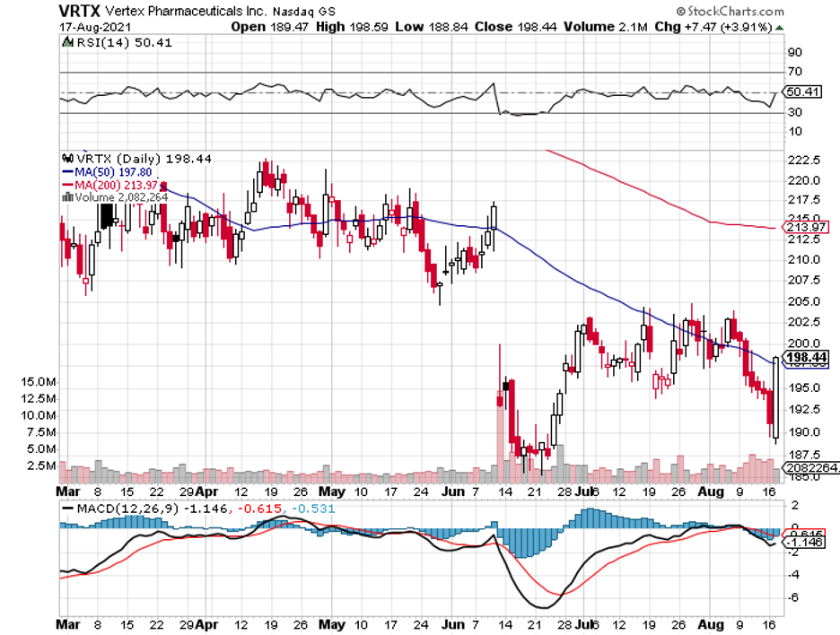This screenshot has height=635, width=840.
Task: Click the 198.44 last price tag on the price axis
Action: tap(806, 357)
